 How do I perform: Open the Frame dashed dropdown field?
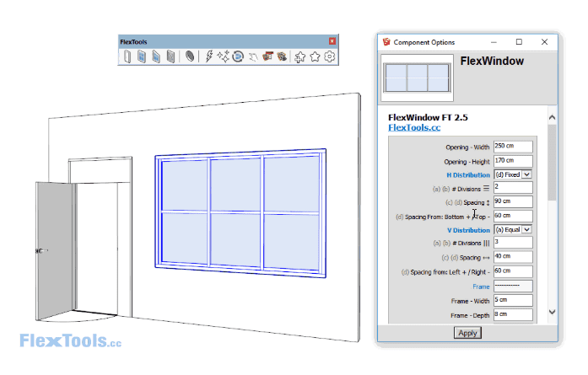513,287
